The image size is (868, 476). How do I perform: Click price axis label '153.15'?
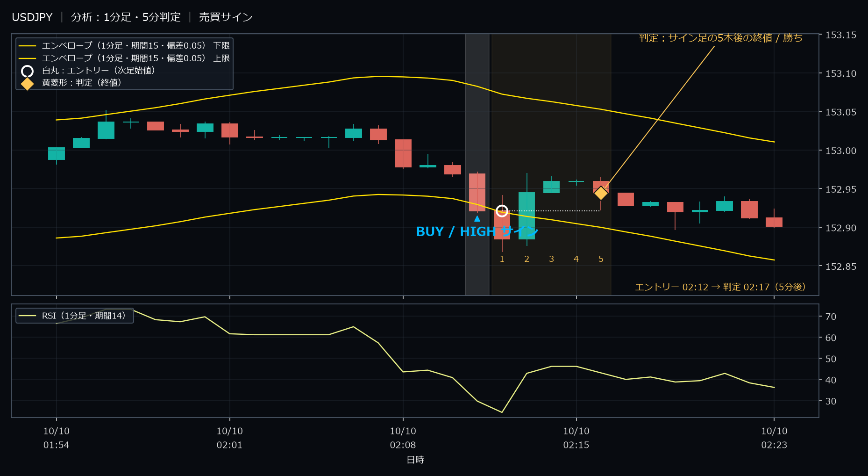tap(841, 35)
